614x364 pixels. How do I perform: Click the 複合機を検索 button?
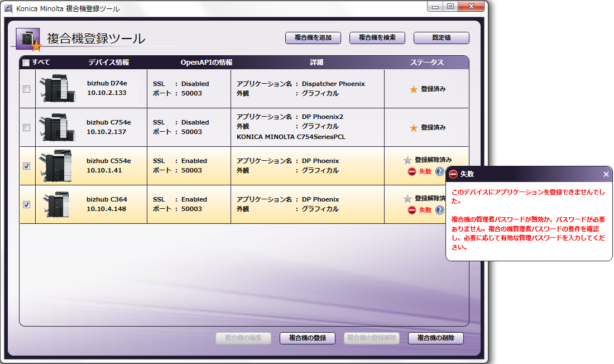[x=377, y=37]
